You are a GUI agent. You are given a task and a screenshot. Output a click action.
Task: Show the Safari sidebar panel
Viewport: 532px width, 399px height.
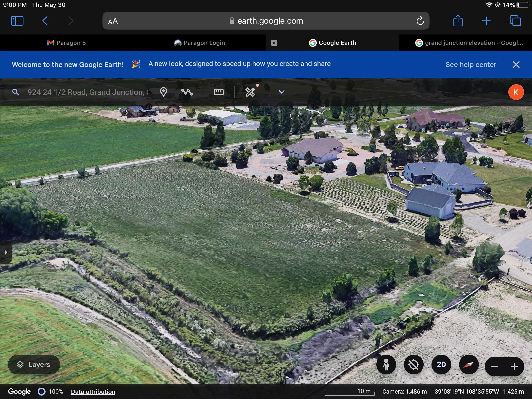coord(17,21)
